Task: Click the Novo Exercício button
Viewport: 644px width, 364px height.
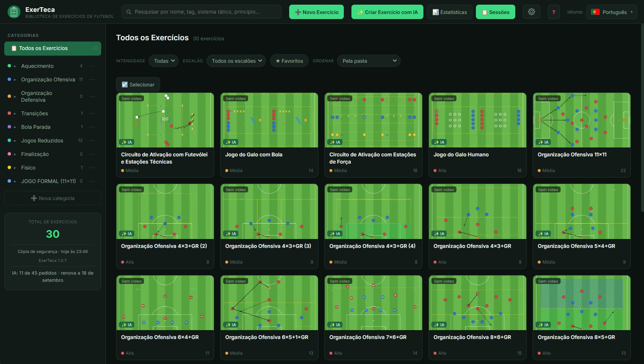Action: (x=317, y=12)
